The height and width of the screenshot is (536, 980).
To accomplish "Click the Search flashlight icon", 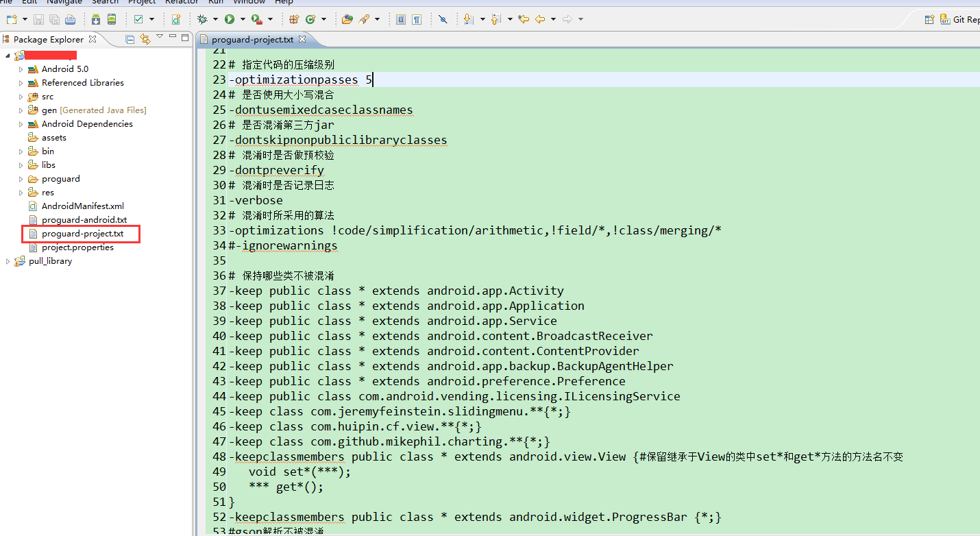I will pyautogui.click(x=364, y=19).
